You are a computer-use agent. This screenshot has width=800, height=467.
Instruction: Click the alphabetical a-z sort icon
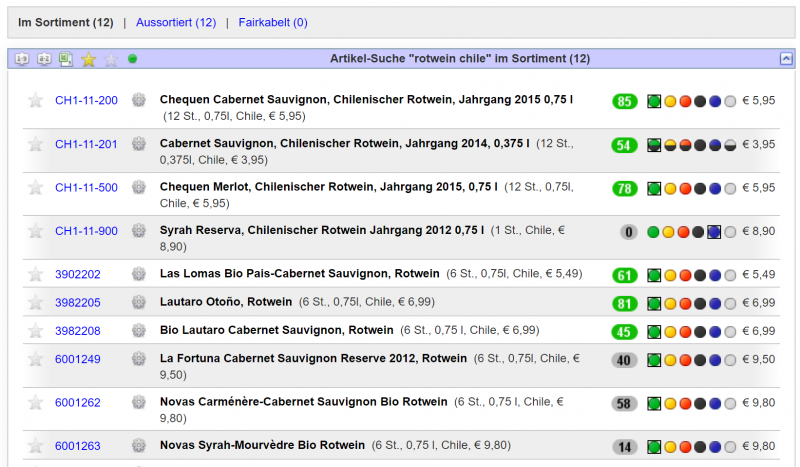pos(43,59)
